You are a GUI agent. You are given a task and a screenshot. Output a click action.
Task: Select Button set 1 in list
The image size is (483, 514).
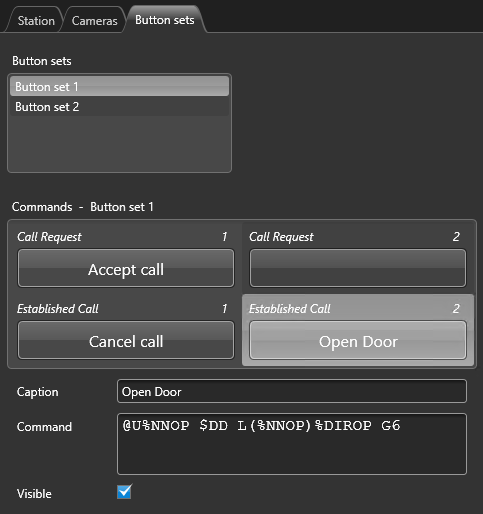tap(119, 87)
